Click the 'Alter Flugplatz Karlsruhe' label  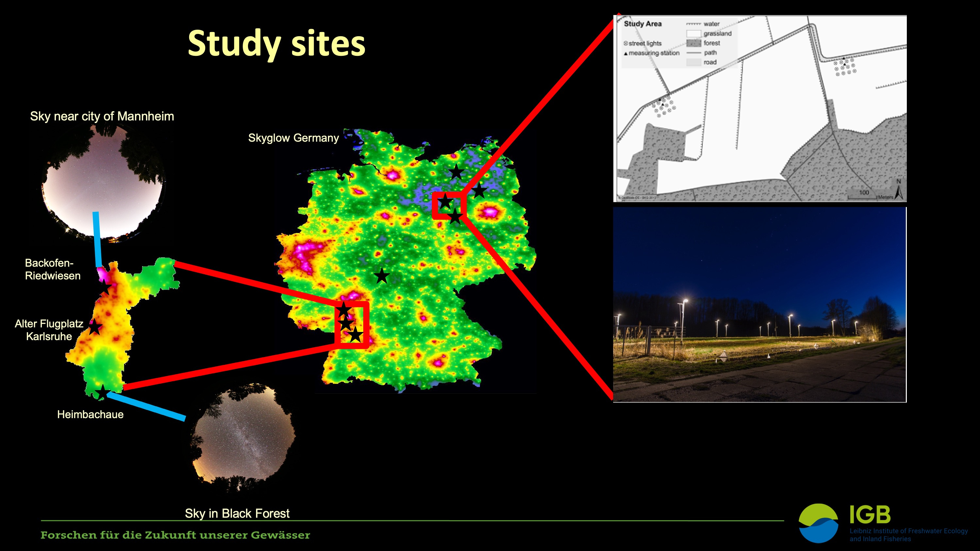tap(49, 330)
